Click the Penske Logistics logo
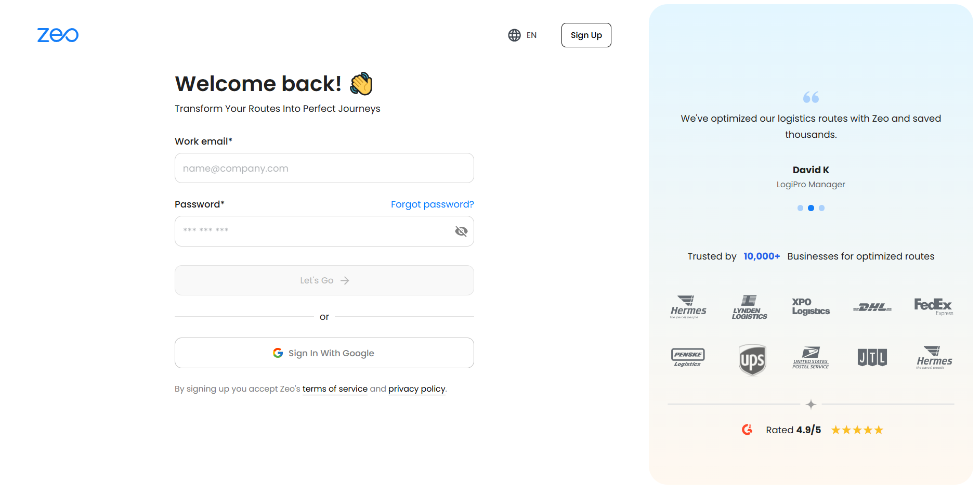 [x=688, y=357]
